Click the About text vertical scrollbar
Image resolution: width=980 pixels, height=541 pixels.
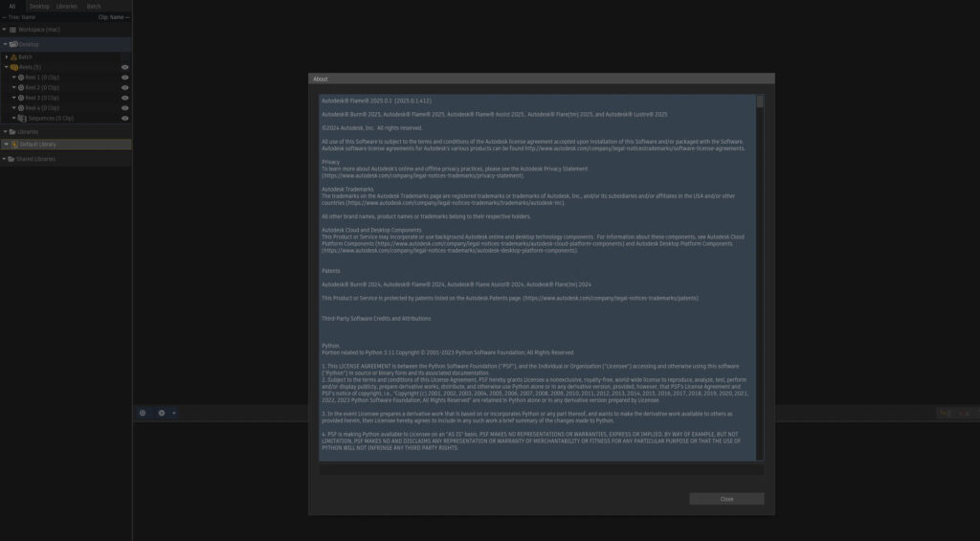click(x=760, y=278)
